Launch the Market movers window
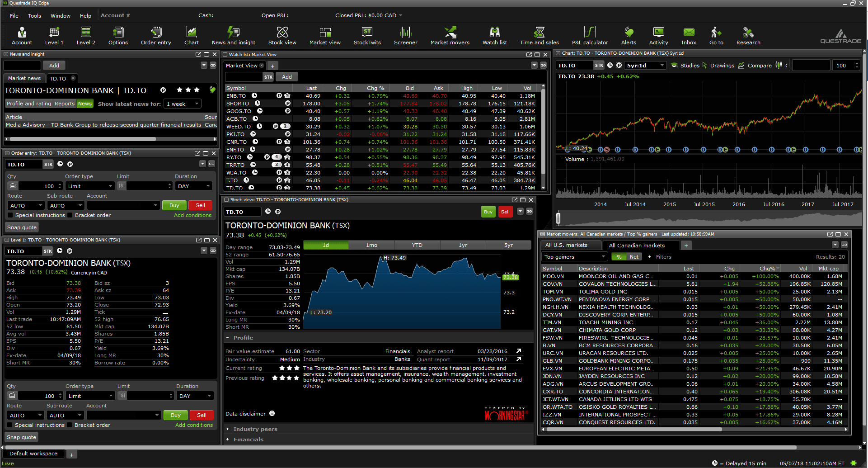The height and width of the screenshot is (468, 868). 450,36
